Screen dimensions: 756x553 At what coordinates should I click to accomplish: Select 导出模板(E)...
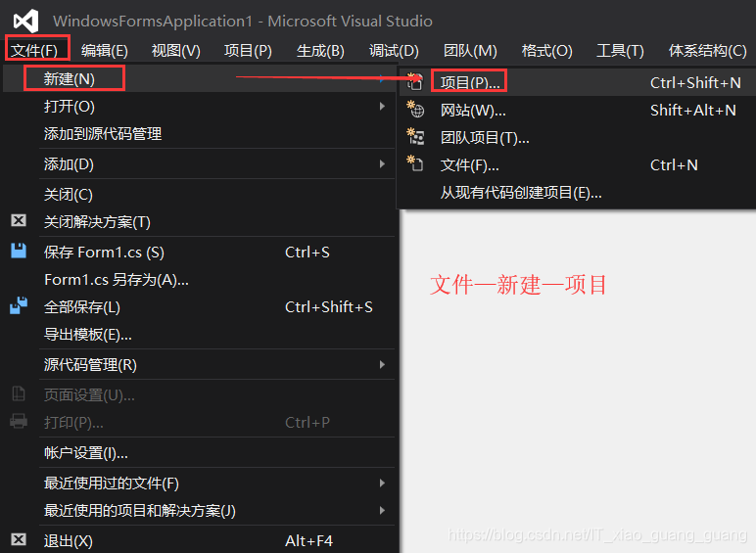(200, 335)
